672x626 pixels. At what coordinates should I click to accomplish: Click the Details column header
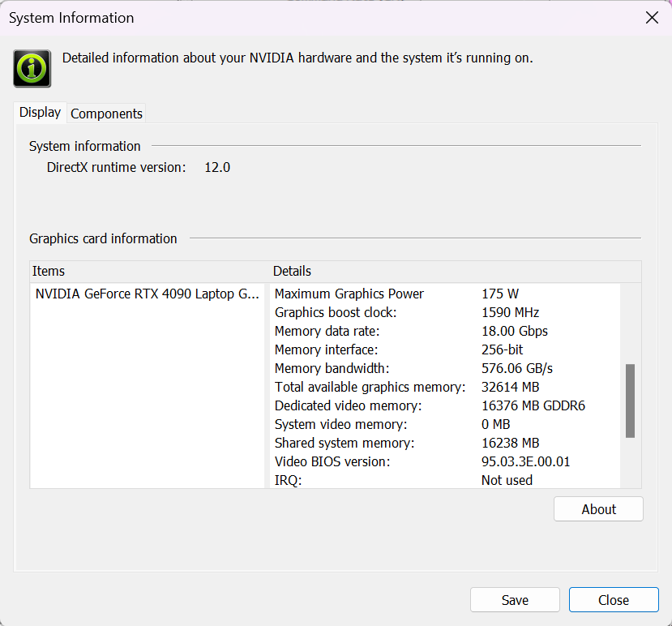pos(292,271)
